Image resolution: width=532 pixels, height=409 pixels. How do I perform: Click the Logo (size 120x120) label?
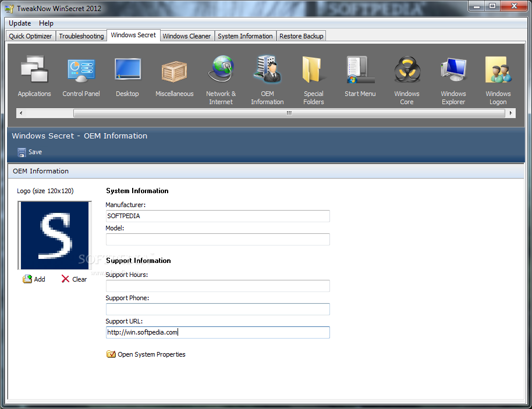45,191
